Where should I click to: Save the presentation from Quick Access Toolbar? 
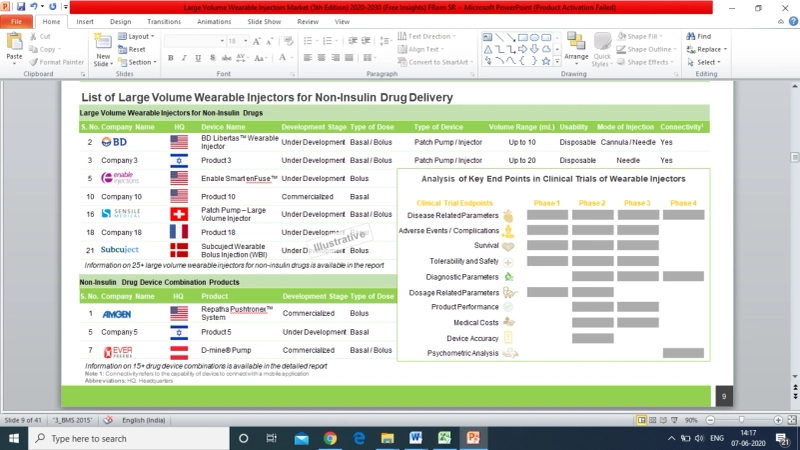coord(21,7)
